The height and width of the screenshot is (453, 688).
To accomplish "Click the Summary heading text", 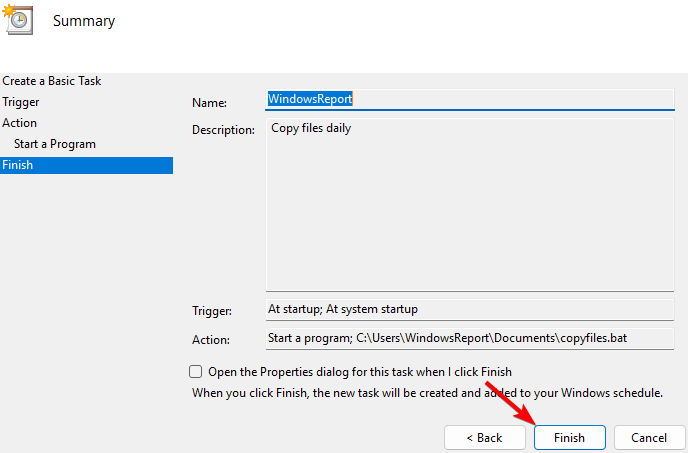I will pos(84,21).
